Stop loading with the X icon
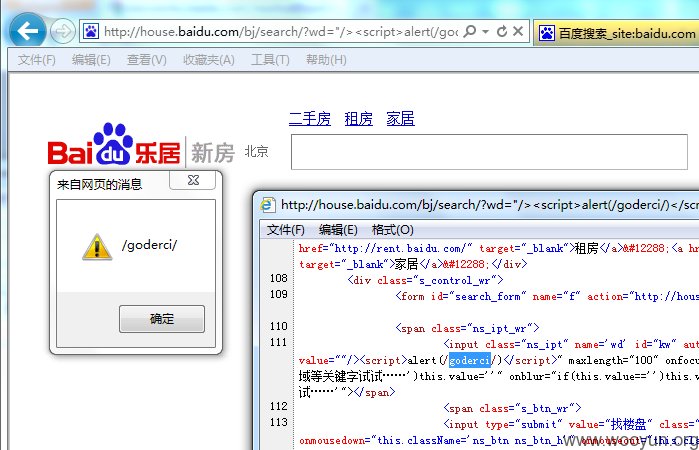699x450 pixels. 518,31
